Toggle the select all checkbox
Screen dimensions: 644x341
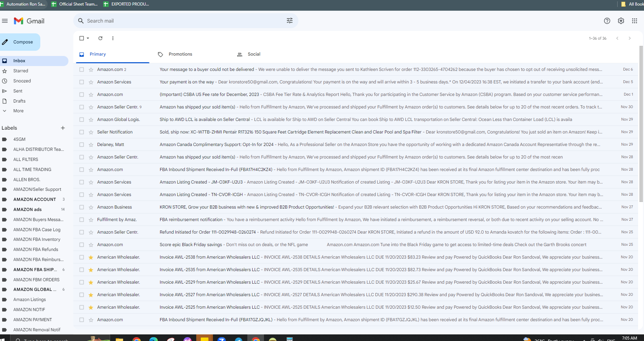click(82, 38)
